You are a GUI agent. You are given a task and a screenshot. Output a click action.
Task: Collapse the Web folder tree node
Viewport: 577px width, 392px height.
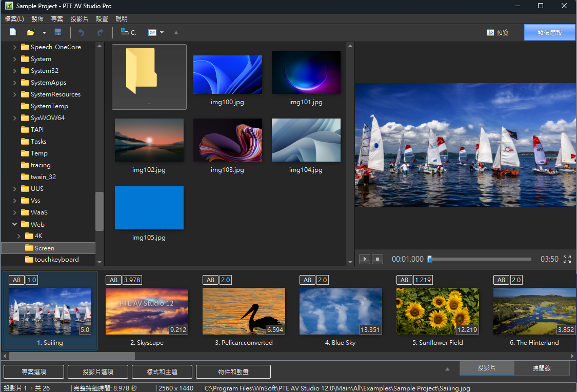(x=15, y=224)
